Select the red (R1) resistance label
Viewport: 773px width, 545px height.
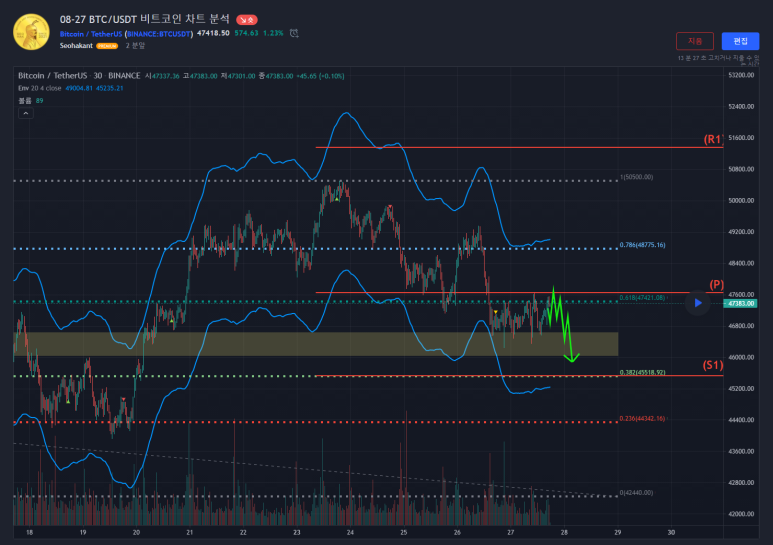tap(713, 139)
